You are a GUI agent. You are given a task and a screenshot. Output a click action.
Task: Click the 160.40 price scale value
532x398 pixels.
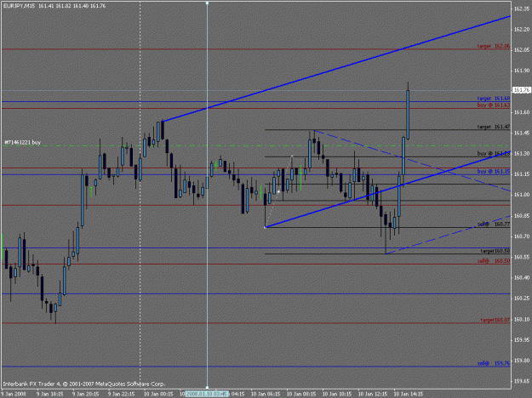coord(522,277)
